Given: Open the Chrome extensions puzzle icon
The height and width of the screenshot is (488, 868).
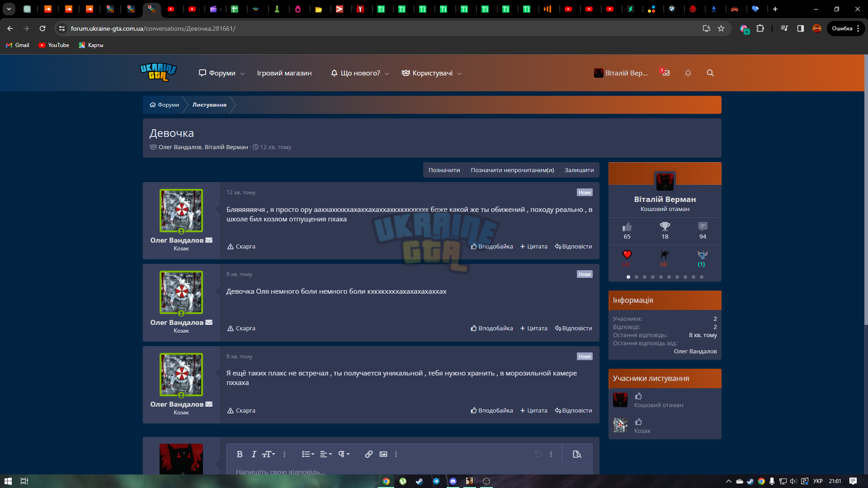Looking at the screenshot, I should coord(760,28).
